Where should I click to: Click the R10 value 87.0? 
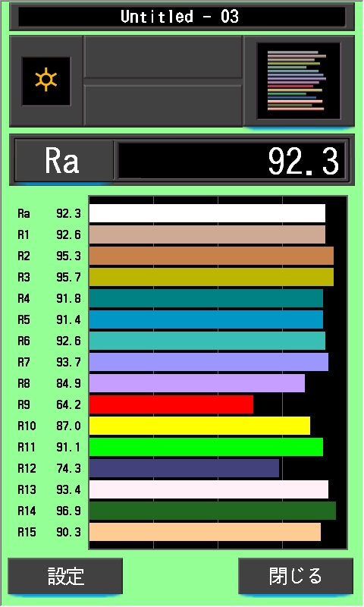[x=68, y=426]
